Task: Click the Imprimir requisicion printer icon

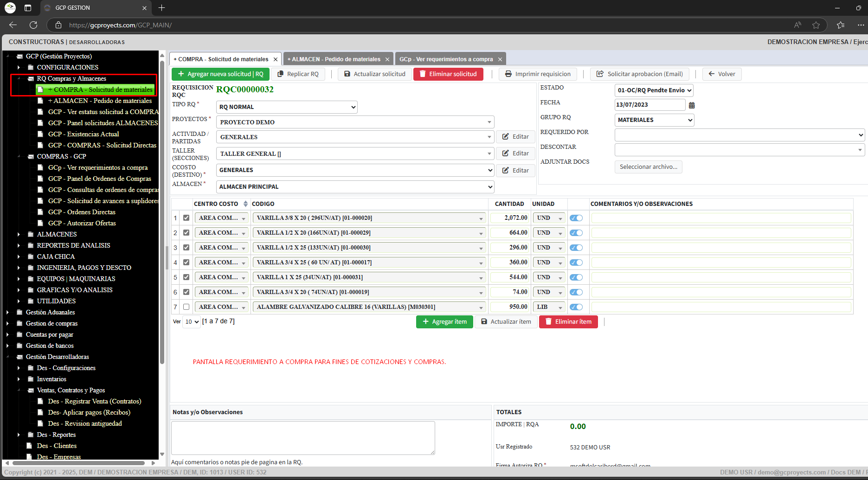Action: tap(508, 74)
